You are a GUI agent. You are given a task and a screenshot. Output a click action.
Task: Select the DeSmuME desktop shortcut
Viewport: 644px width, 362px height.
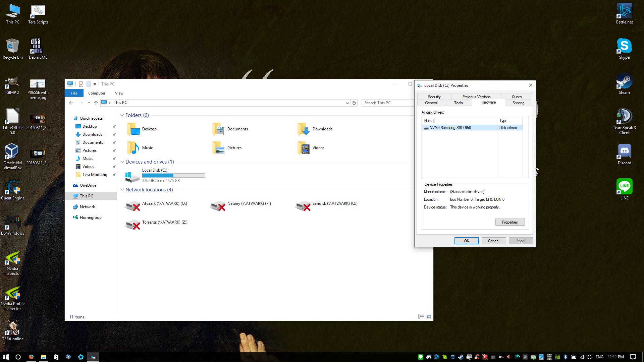coord(38,49)
